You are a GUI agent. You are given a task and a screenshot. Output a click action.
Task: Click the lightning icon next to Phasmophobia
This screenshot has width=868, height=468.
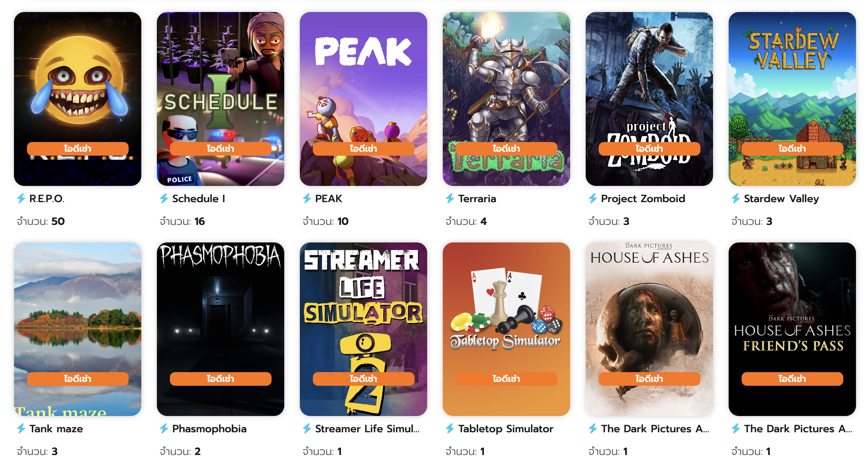(x=164, y=429)
